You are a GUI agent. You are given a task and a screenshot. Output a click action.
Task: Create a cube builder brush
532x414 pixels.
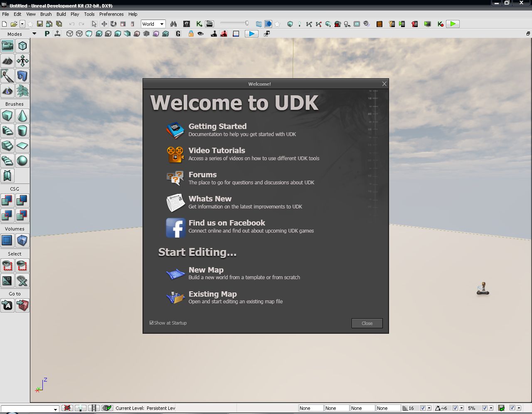(x=7, y=116)
